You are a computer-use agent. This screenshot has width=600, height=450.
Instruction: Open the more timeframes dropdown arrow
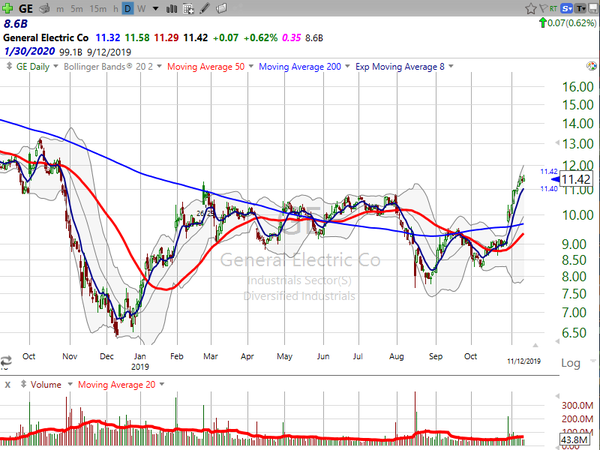click(x=155, y=9)
